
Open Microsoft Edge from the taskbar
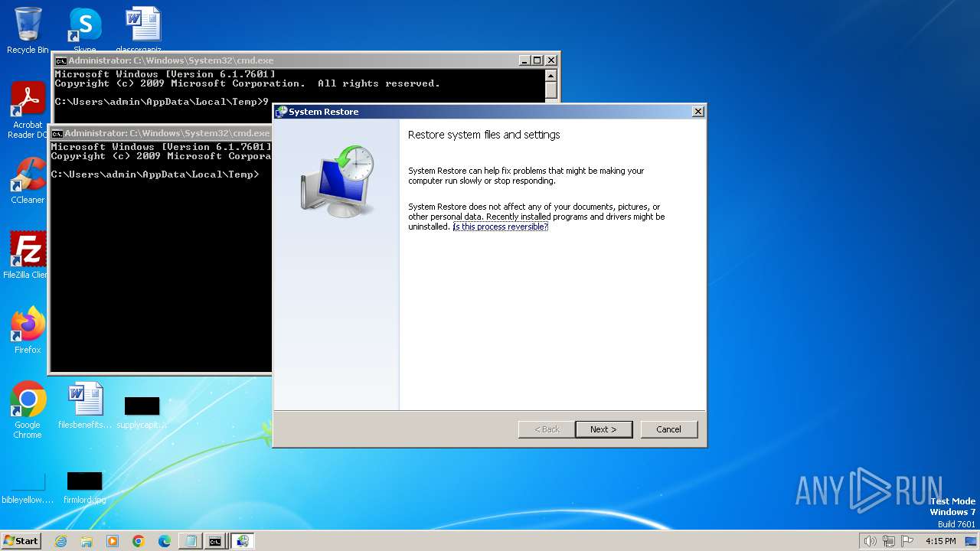point(165,541)
